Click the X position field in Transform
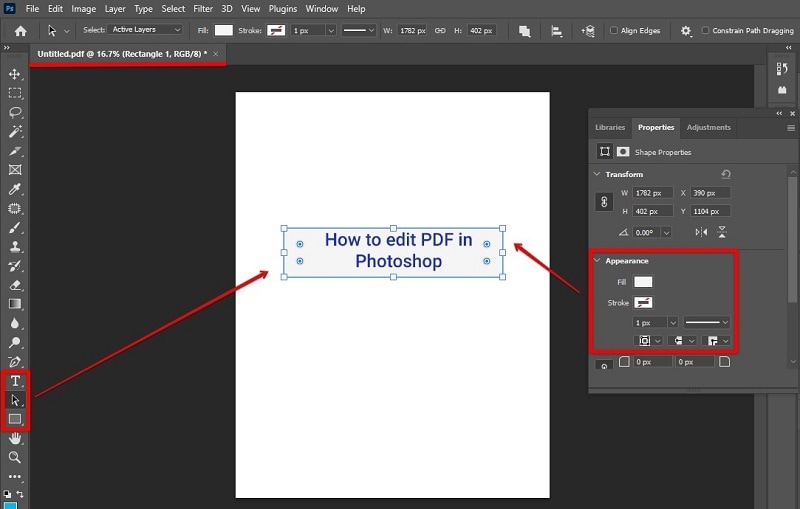This screenshot has width=800, height=509. [x=708, y=192]
